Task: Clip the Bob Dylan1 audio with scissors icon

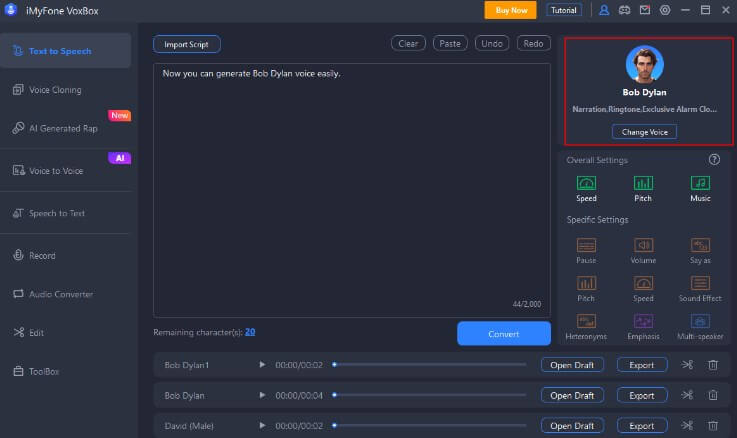Action: 687,365
